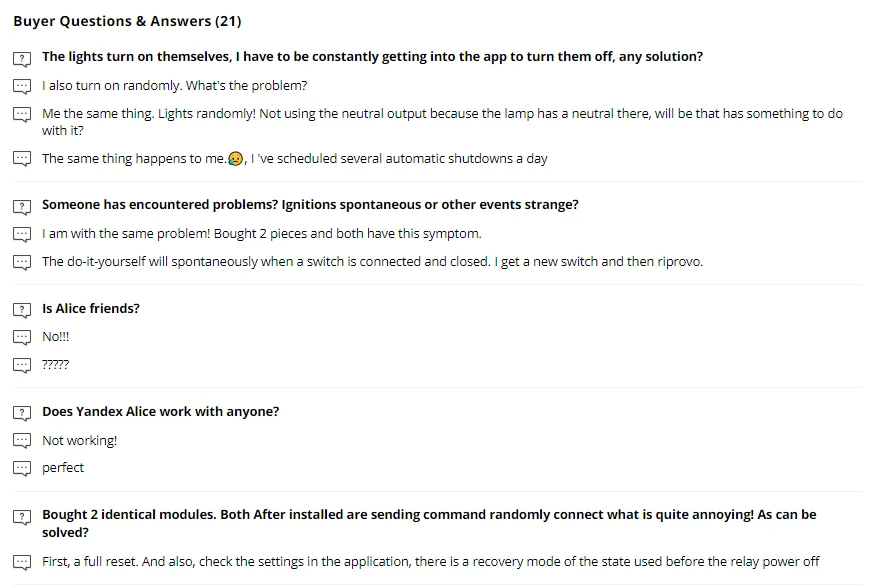Viewport: 878px width, 588px height.
Task: Click the crying emoji in the shutdowns answer
Action: 235,159
